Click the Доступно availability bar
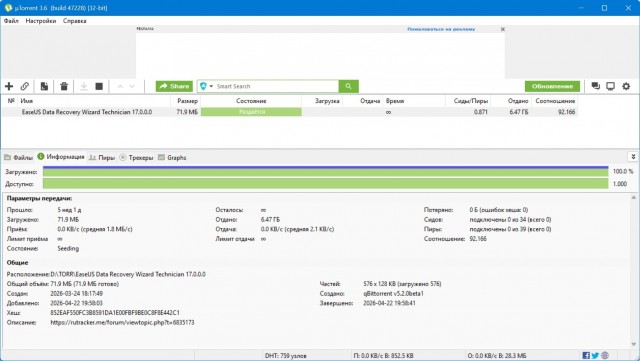 tap(325, 184)
